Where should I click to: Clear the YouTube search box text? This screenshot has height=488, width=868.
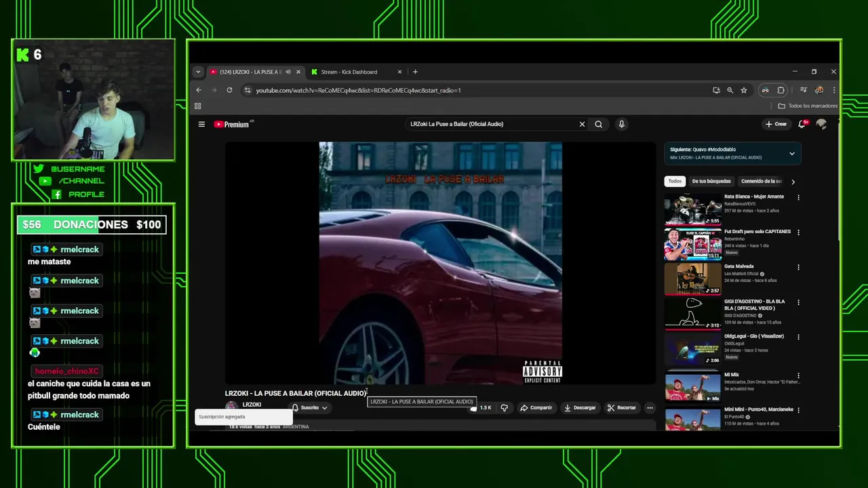tap(582, 124)
